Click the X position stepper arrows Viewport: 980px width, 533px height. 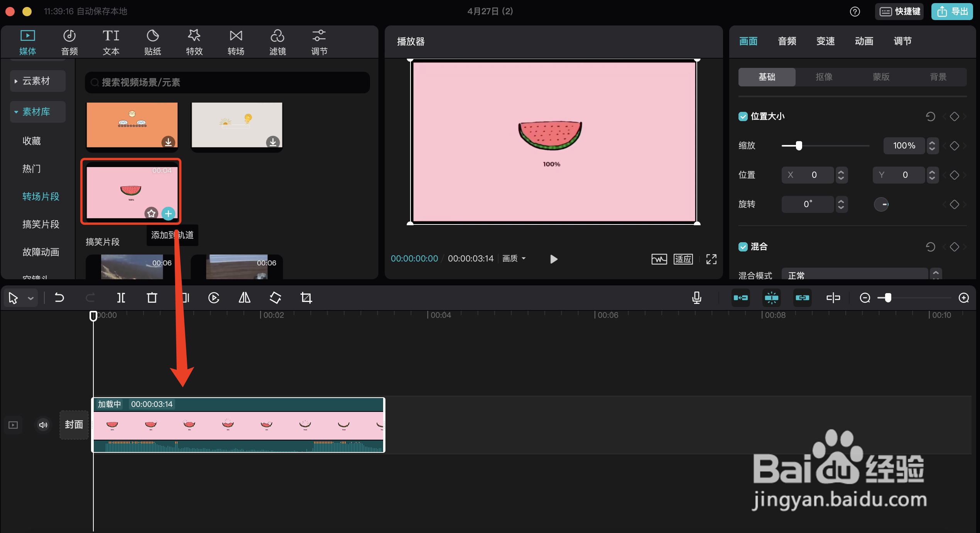(x=841, y=175)
